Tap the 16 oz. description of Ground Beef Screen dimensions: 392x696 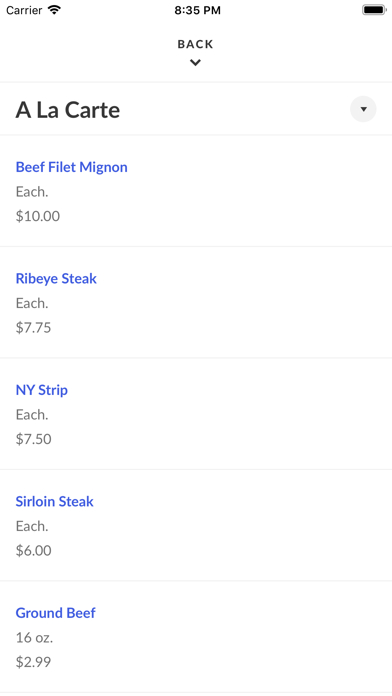[34, 637]
